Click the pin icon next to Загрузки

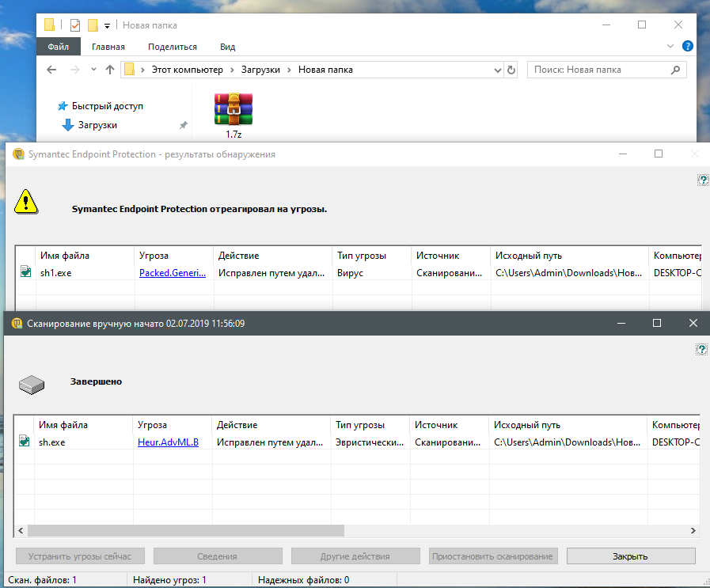point(184,125)
